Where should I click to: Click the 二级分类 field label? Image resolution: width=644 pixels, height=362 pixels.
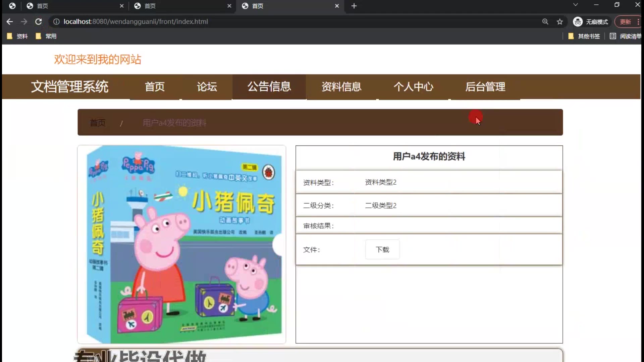[318, 205]
